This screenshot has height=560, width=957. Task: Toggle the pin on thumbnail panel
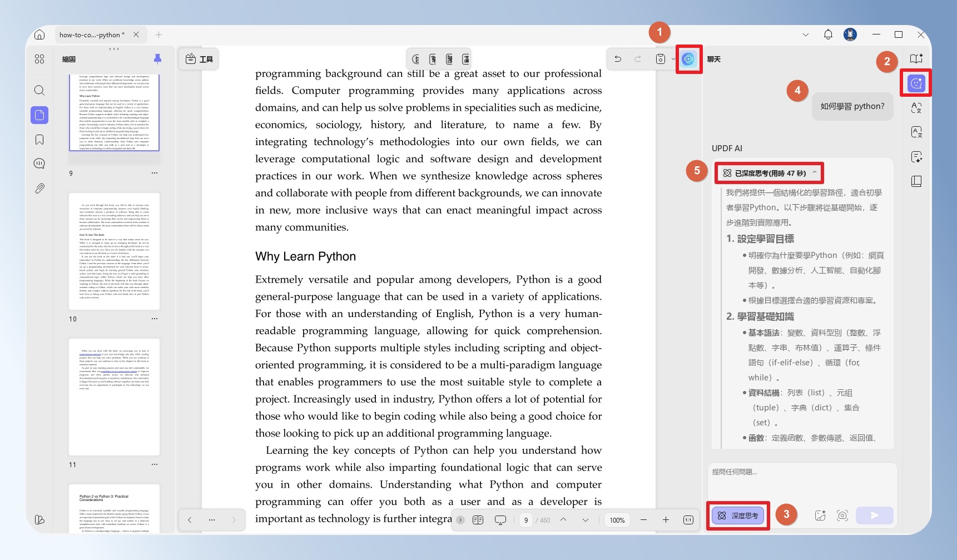157,59
